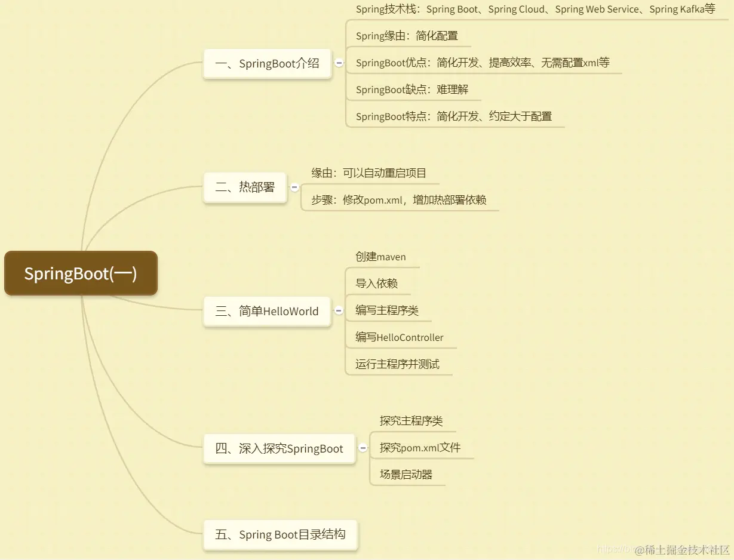Collapse the "二、热部署" branch
This screenshot has width=734, height=560.
[294, 187]
